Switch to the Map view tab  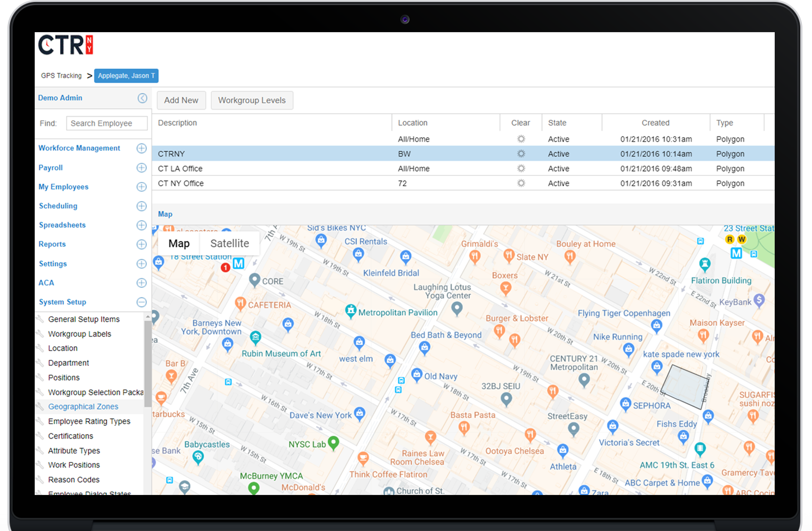pos(179,243)
